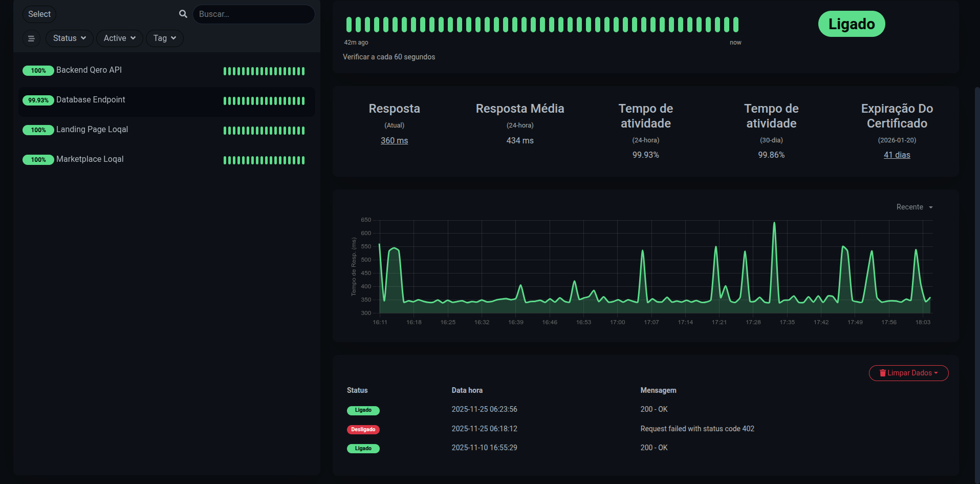Click the Ligado badge for 06:23:56 entry
980x484 pixels.
coord(363,410)
